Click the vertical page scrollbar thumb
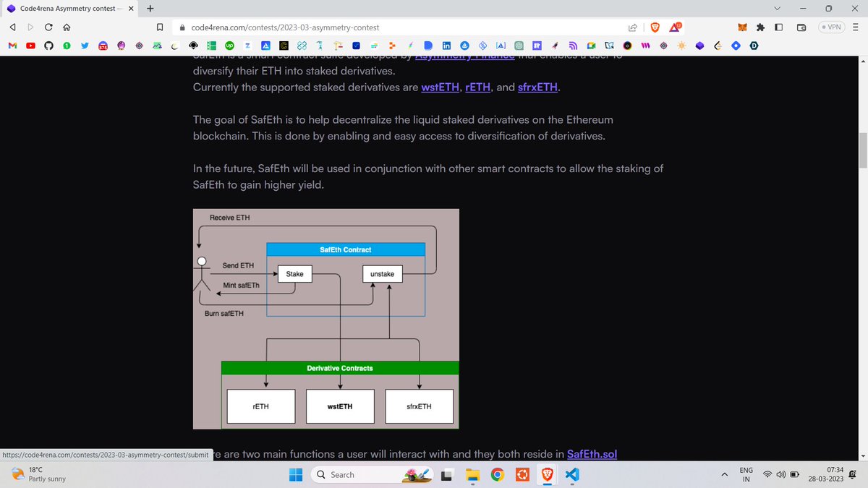868x488 pixels. pyautogui.click(x=861, y=150)
